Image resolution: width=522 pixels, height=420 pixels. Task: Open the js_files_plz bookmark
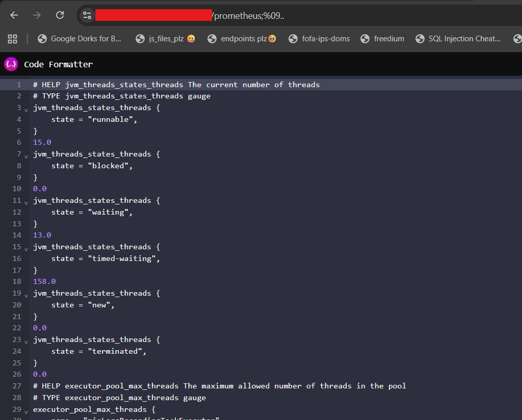click(166, 39)
